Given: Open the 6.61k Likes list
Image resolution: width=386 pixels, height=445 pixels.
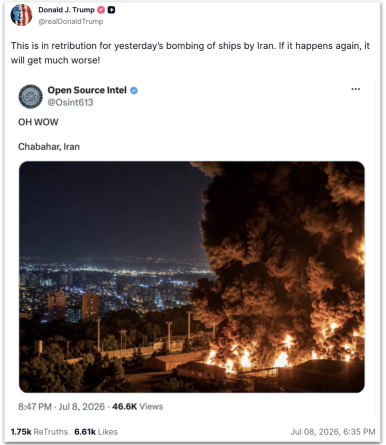Looking at the screenshot, I should click(96, 432).
